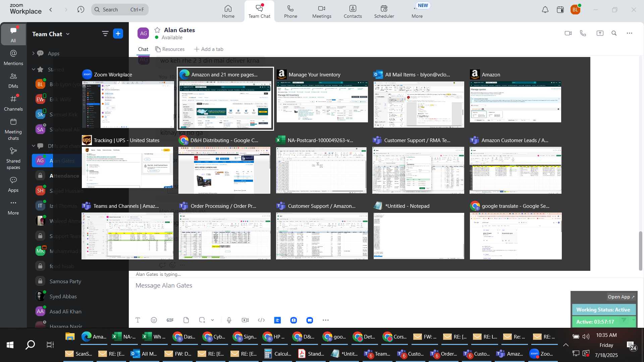The height and width of the screenshot is (362, 644).
Task: Click the Search box
Action: coord(120,10)
